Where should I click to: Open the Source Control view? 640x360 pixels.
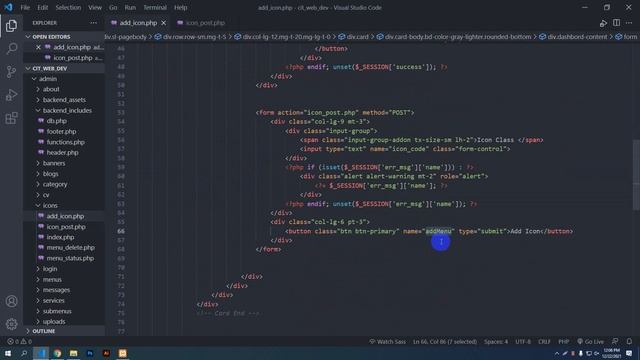click(11, 72)
